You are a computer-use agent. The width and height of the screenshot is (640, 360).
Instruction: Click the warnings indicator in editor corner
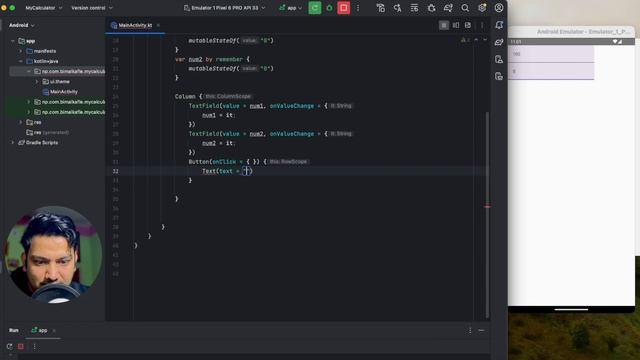pyautogui.click(x=465, y=40)
